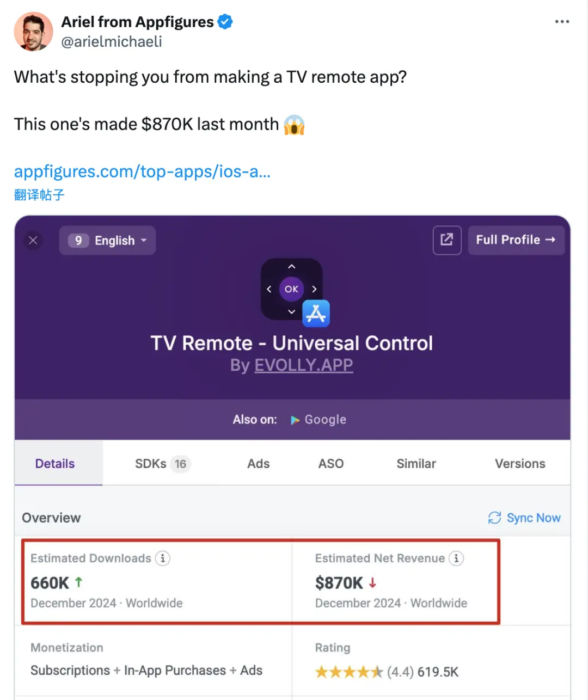Switch to the Details tab
The width and height of the screenshot is (588, 700).
[x=55, y=464]
